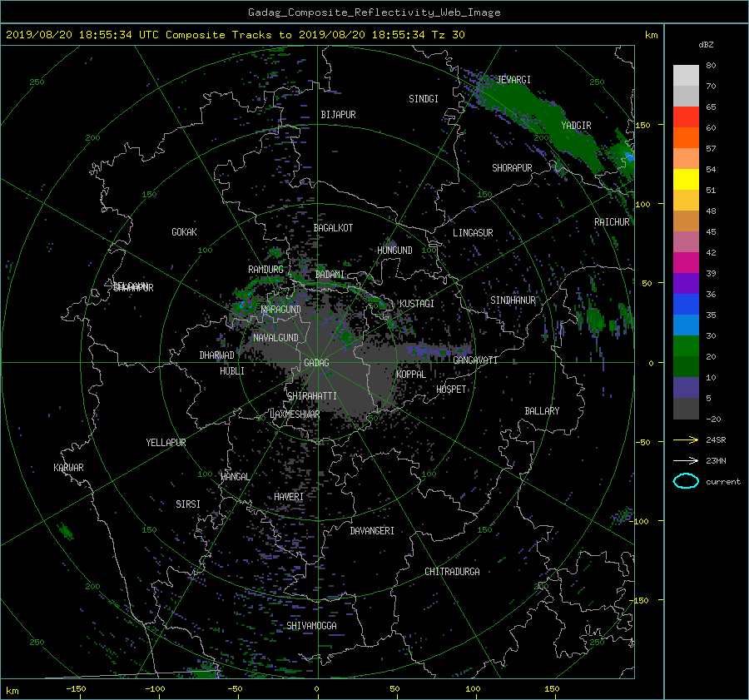This screenshot has width=749, height=700.
Task: Click the SINDHANUR city label
Action: pos(513,300)
